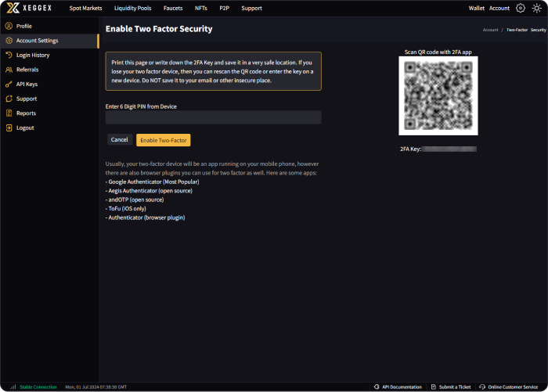The height and width of the screenshot is (392, 548).
Task: Click Stable Connection status text
Action: point(38,387)
